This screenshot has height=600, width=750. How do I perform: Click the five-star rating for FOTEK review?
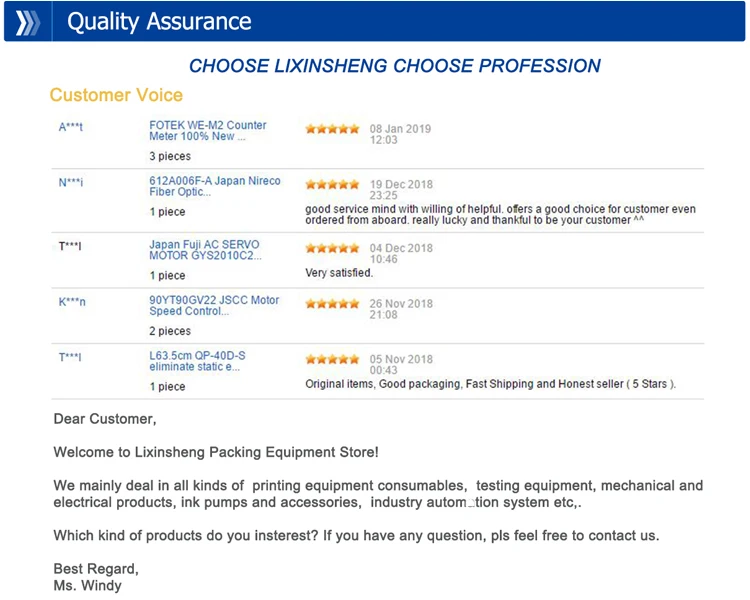tap(332, 129)
